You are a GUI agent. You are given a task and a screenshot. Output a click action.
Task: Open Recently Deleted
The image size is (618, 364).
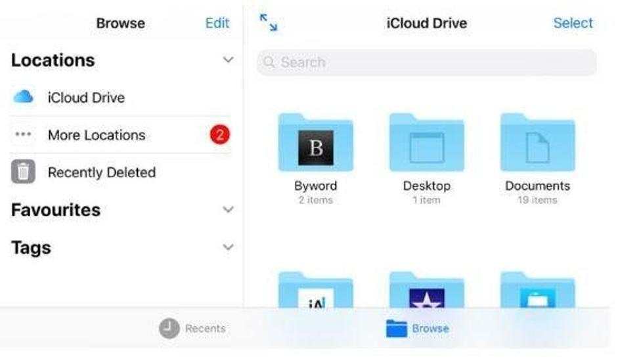[121, 172]
